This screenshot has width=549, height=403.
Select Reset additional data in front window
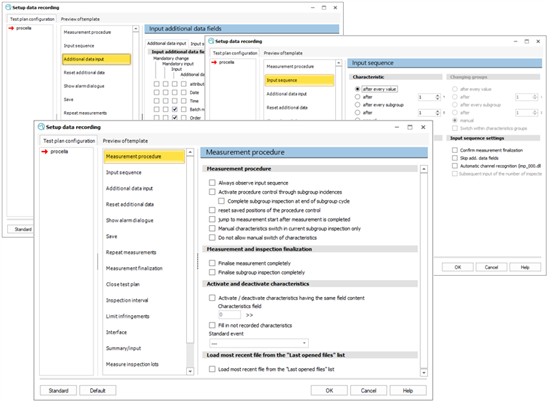(130, 204)
